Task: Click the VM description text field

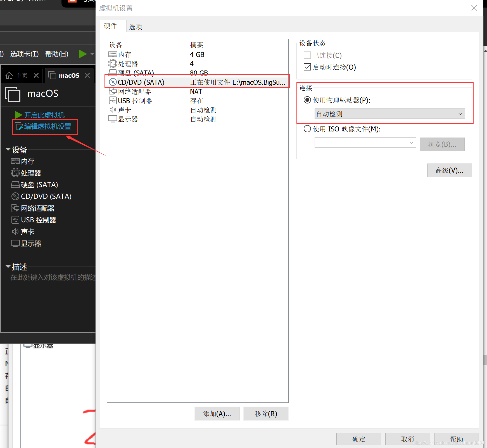Action: [x=53, y=277]
